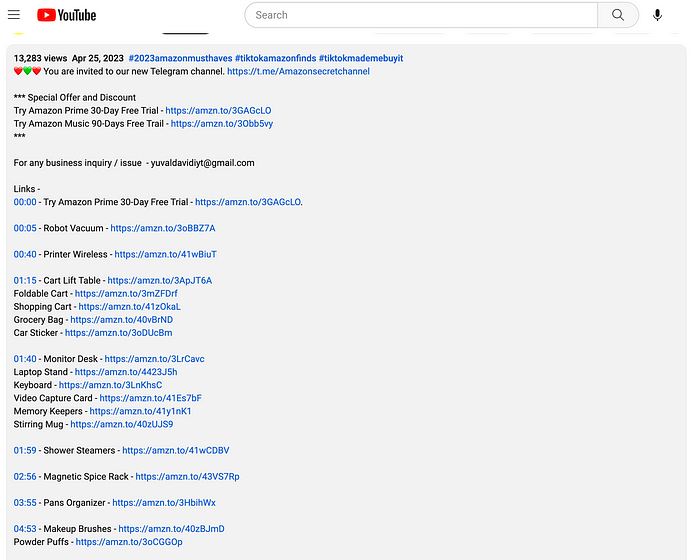Open the Pans Organizer link

click(164, 503)
